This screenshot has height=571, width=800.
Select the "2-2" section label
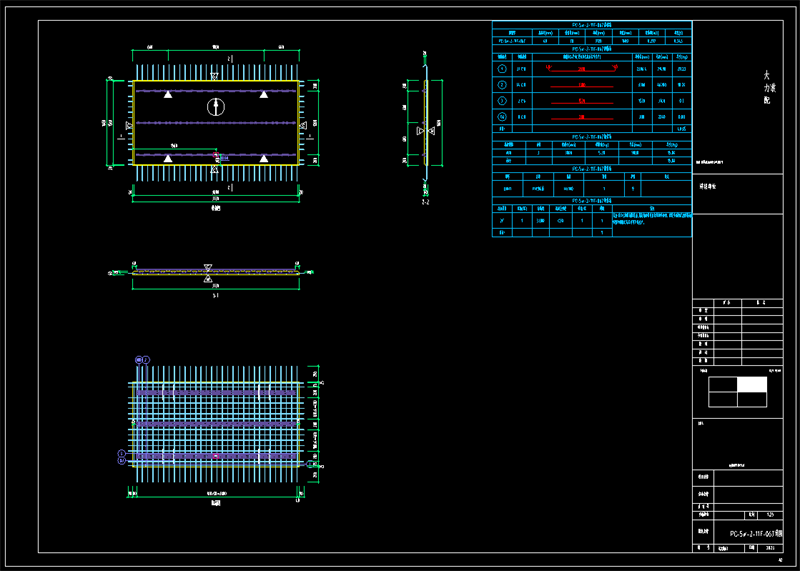tap(426, 203)
